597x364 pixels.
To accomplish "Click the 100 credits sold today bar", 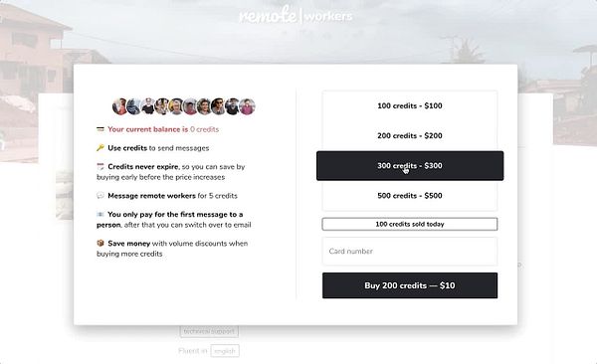I will tap(410, 224).
